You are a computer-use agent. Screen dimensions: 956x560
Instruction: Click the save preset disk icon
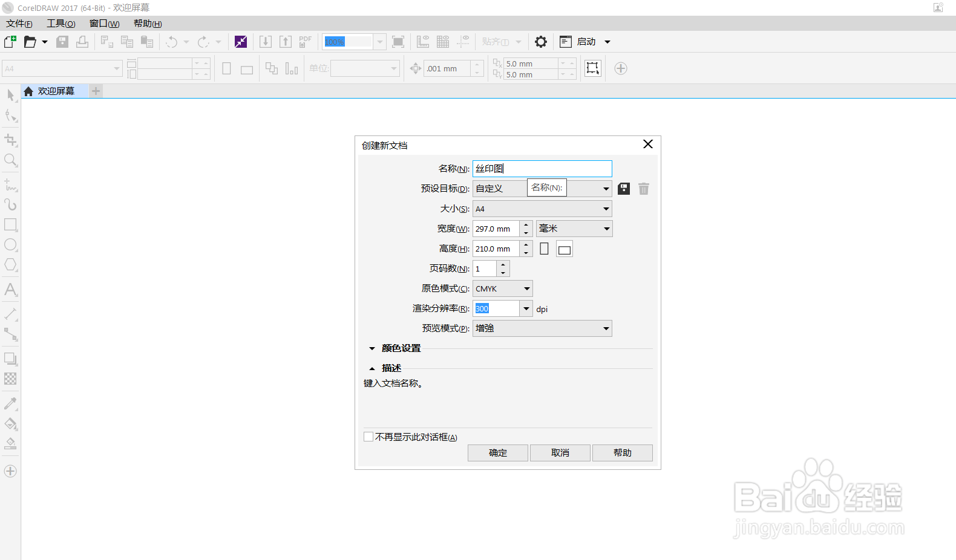click(x=624, y=189)
